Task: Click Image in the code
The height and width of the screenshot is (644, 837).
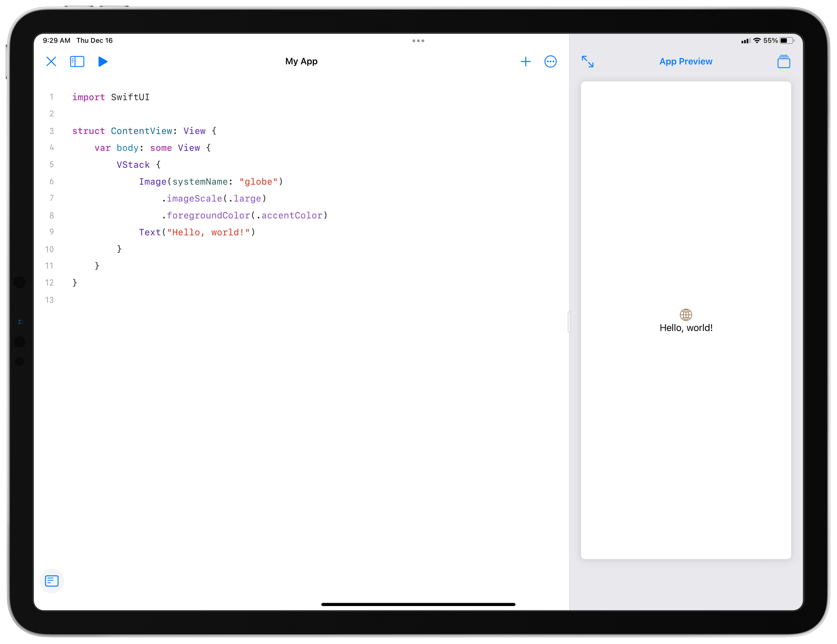Action: pos(152,182)
